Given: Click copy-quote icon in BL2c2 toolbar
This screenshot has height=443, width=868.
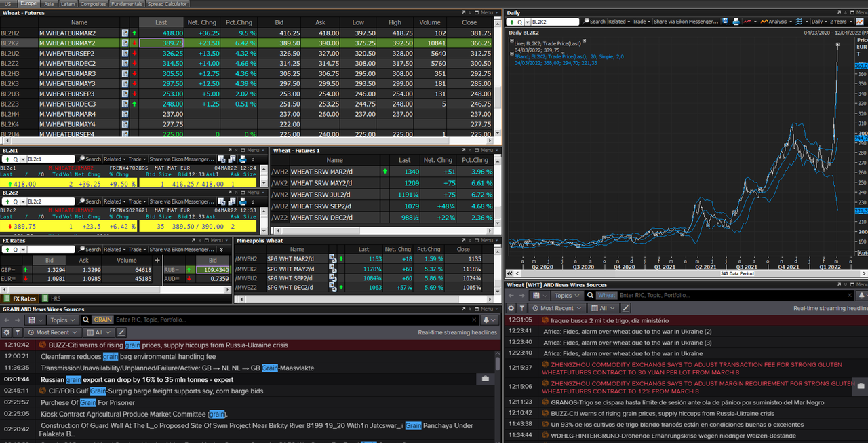Looking at the screenshot, I should coord(222,201).
